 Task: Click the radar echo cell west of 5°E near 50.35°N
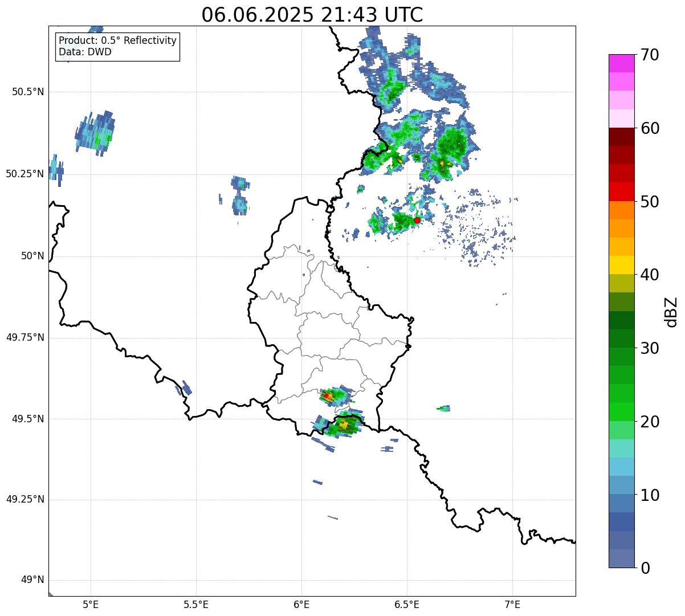coord(95,133)
